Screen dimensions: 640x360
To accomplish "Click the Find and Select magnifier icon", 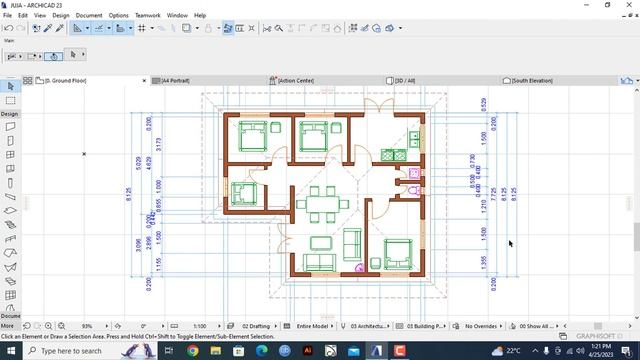I will point(279,28).
